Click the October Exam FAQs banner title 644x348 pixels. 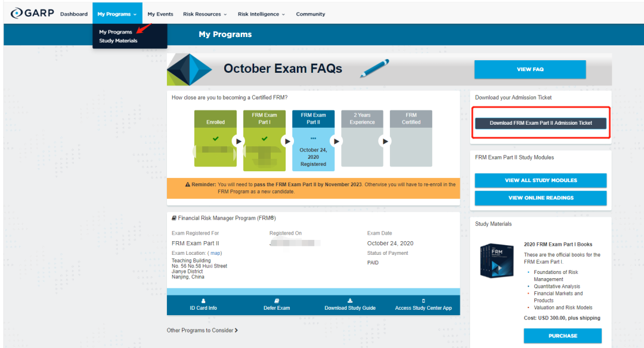pyautogui.click(x=283, y=68)
